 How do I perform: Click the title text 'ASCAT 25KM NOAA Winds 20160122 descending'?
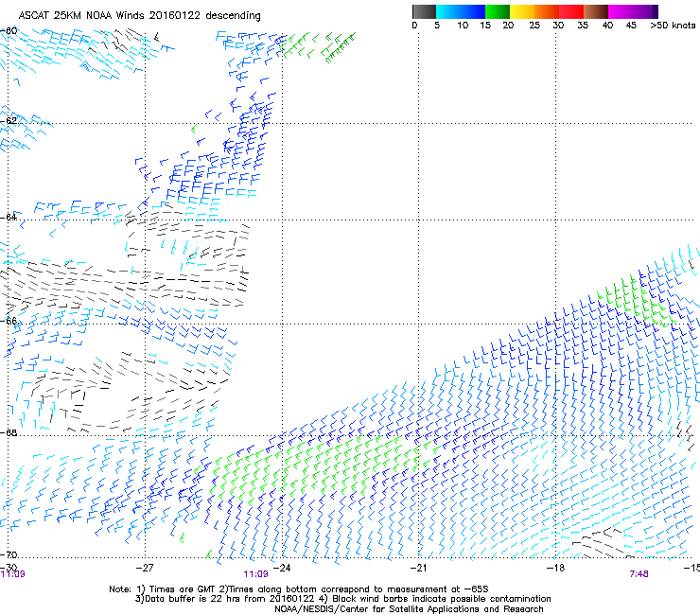pyautogui.click(x=139, y=16)
